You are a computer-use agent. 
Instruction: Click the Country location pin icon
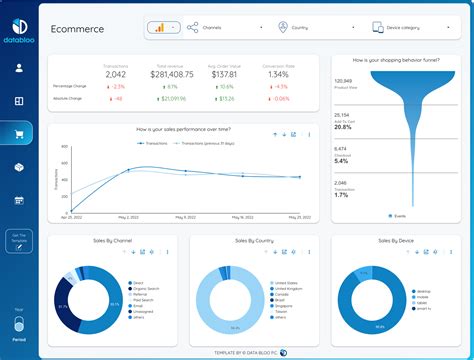pyautogui.click(x=283, y=27)
